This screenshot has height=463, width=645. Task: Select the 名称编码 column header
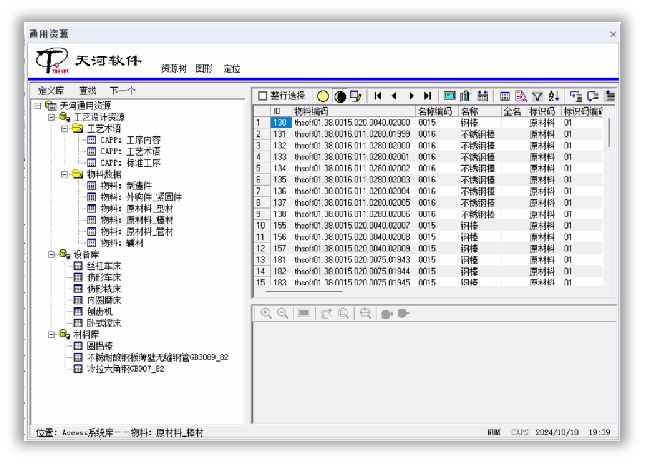(x=436, y=111)
